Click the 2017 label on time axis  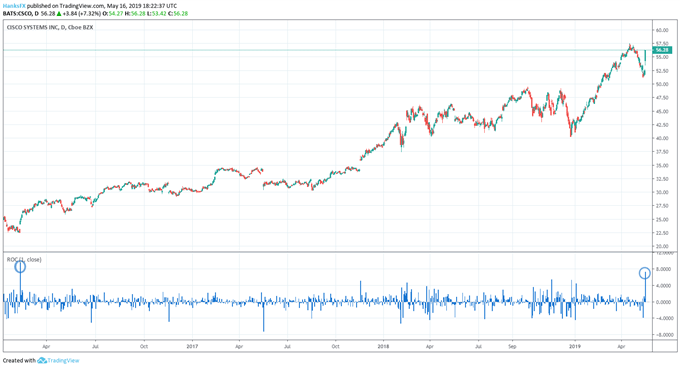coord(192,346)
